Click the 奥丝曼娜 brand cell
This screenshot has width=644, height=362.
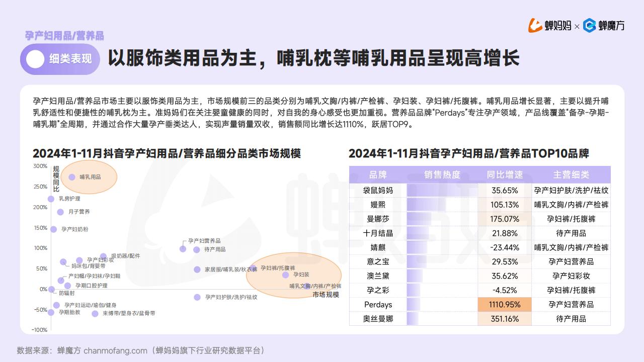378,319
